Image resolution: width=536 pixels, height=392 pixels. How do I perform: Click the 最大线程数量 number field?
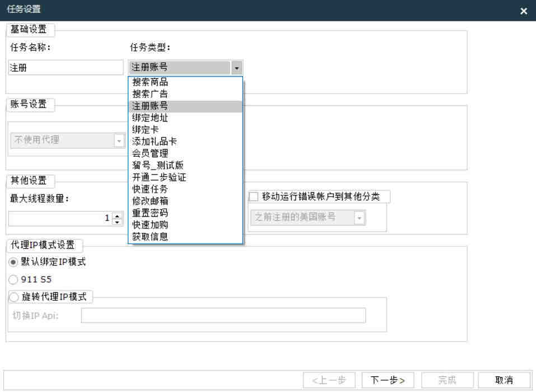pyautogui.click(x=60, y=218)
